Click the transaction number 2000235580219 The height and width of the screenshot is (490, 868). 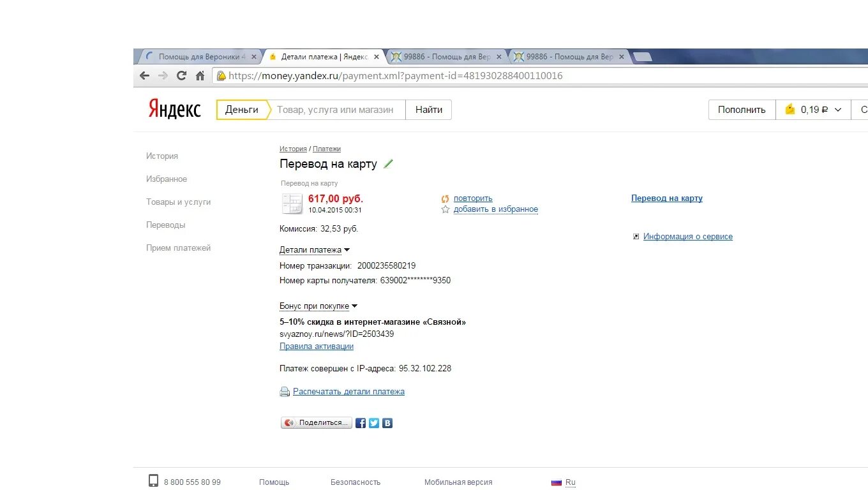click(386, 266)
